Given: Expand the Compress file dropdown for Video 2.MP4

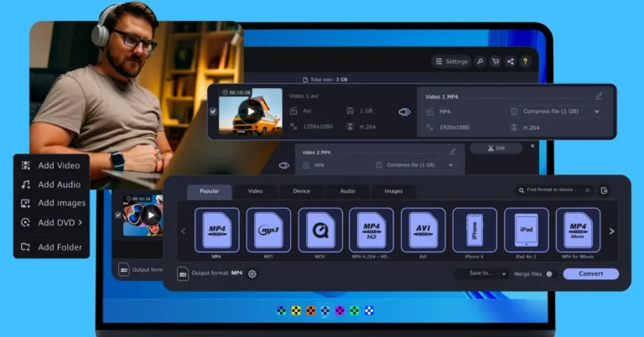Looking at the screenshot, I should pos(450,165).
